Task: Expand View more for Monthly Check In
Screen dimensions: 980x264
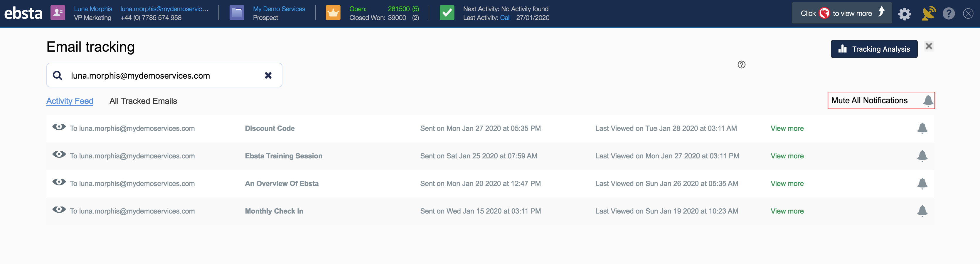Action: coord(787,211)
